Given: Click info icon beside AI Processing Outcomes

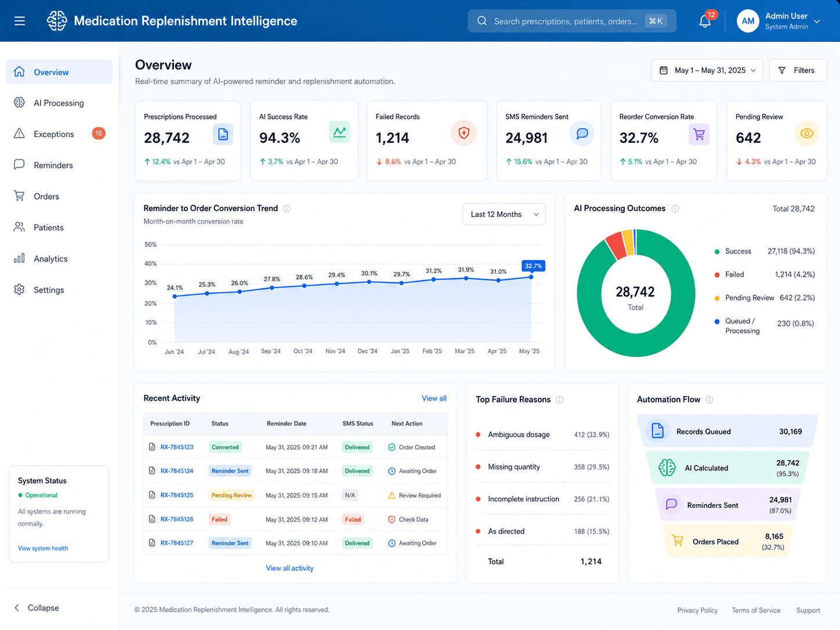Looking at the screenshot, I should coord(675,209).
